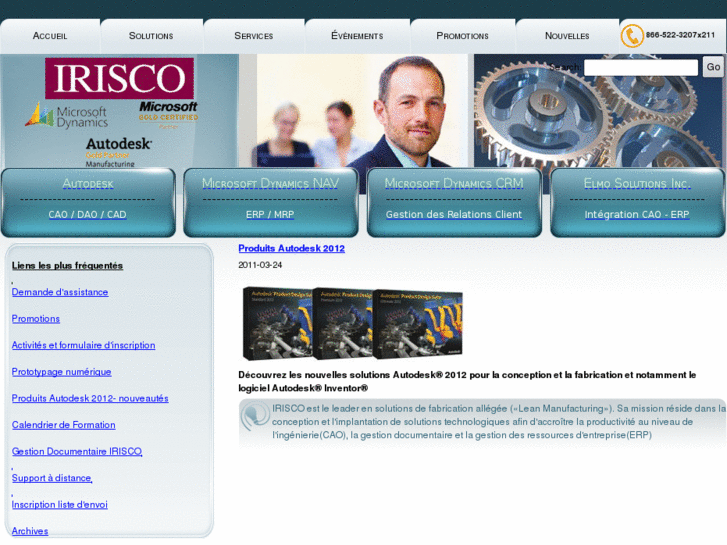727x545 pixels.
Task: Click the IRISCO mission description text
Action: pyautogui.click(x=498, y=422)
